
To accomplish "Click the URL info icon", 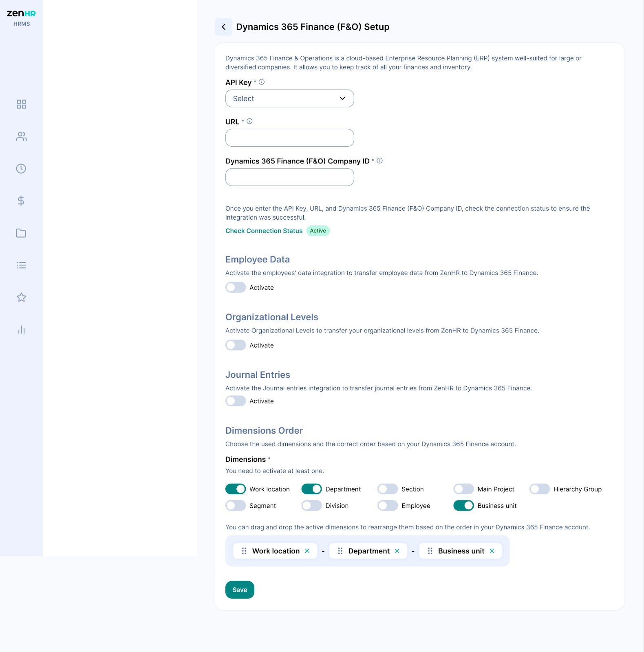I will (249, 121).
